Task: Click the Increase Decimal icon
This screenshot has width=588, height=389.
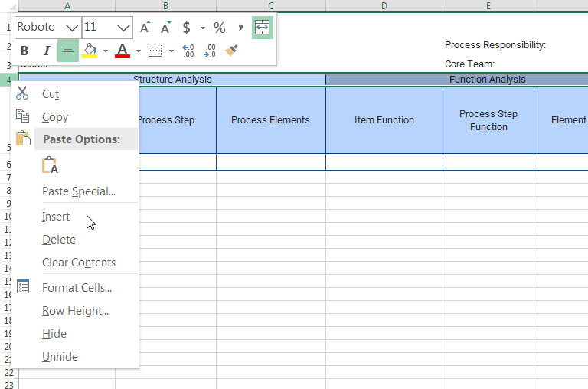Action: 188,51
